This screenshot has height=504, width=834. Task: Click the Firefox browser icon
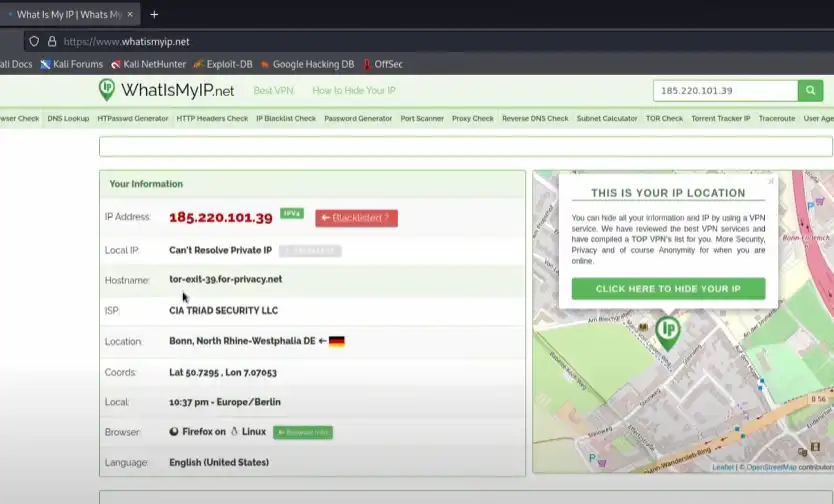(174, 432)
